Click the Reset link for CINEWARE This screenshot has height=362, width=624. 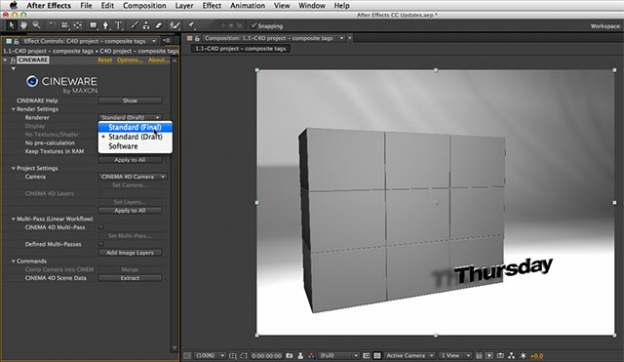(x=105, y=60)
